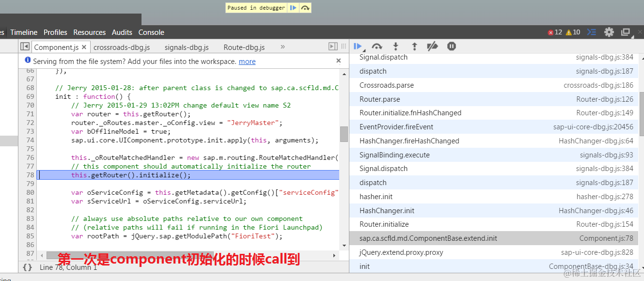Follow the 'more' workspace link
This screenshot has height=281, width=644.
click(247, 62)
